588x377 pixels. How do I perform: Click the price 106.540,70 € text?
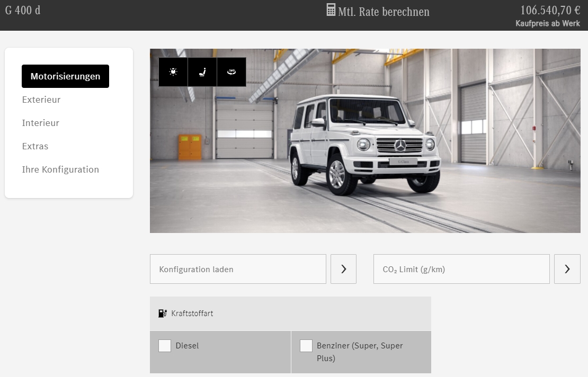[x=550, y=10]
